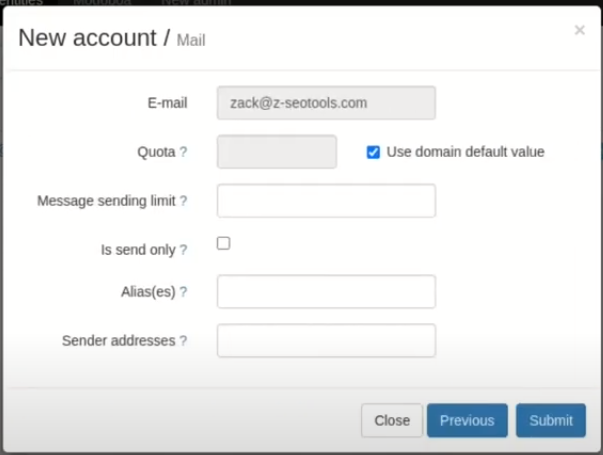Open the Is send only help tooltip icon
Image resolution: width=603 pixels, height=455 pixels.
coord(183,250)
